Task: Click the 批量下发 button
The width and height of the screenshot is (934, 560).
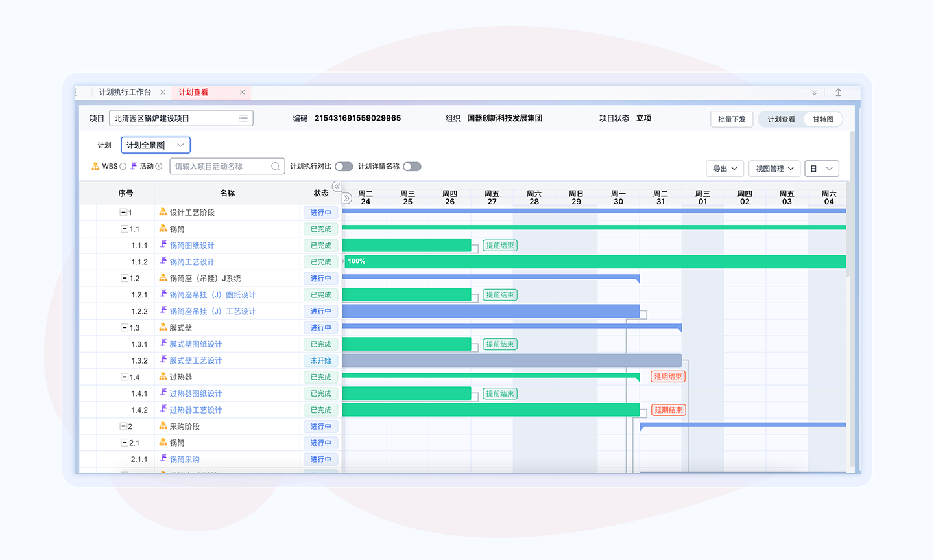Action: click(x=732, y=119)
